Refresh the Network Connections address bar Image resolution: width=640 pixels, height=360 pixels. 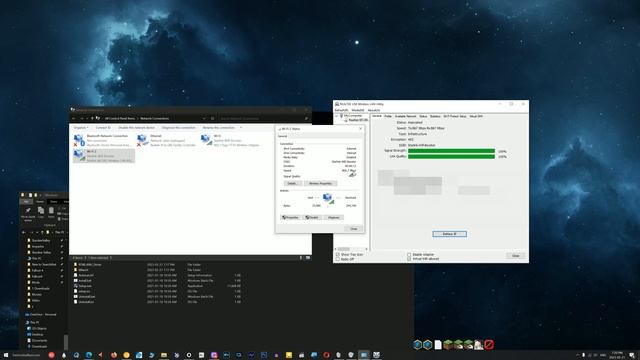click(212, 118)
